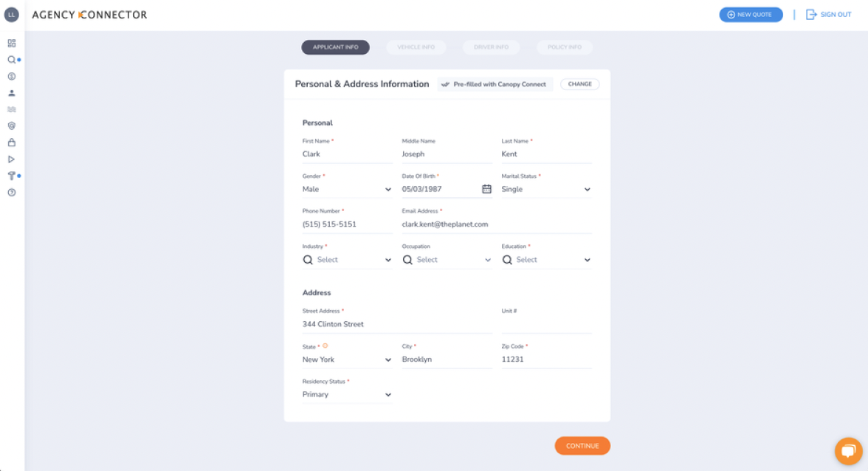Viewport: 868px width, 471px height.
Task: Open the user profile icon in sidebar
Action: coord(12,92)
